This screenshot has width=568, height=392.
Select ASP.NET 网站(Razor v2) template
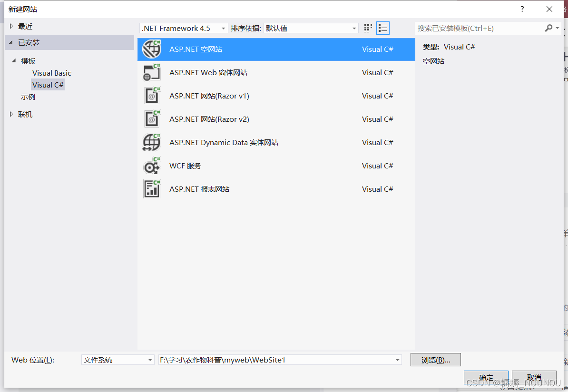276,119
